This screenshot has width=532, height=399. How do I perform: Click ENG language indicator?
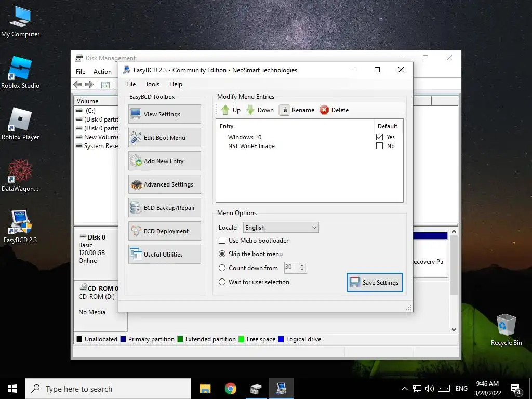coord(461,389)
